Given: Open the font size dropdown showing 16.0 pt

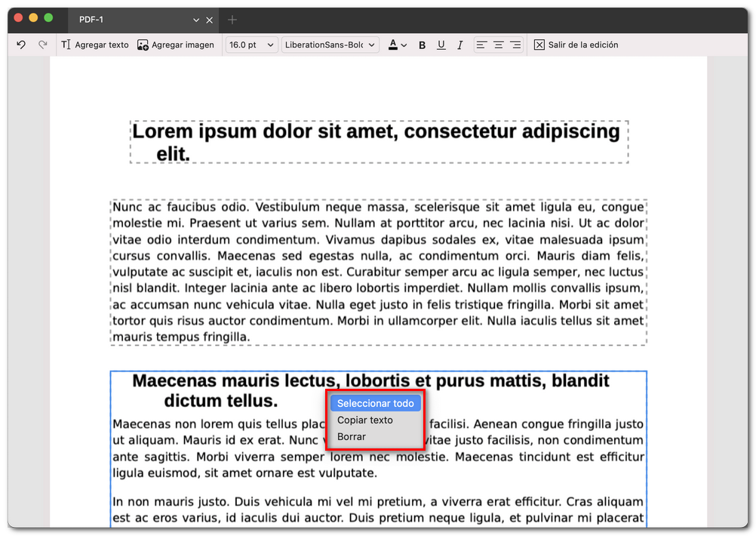Looking at the screenshot, I should click(251, 45).
